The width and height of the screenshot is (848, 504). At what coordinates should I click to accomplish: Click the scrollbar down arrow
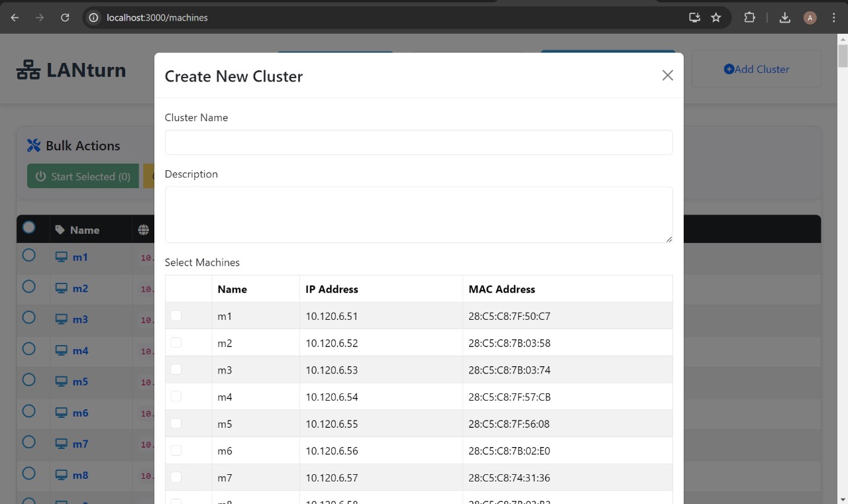[x=843, y=499]
